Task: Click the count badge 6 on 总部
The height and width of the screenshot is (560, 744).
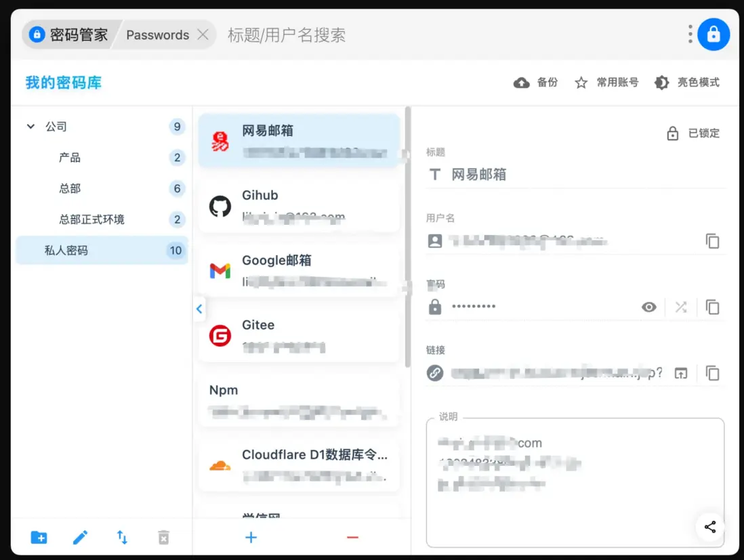Action: click(177, 188)
